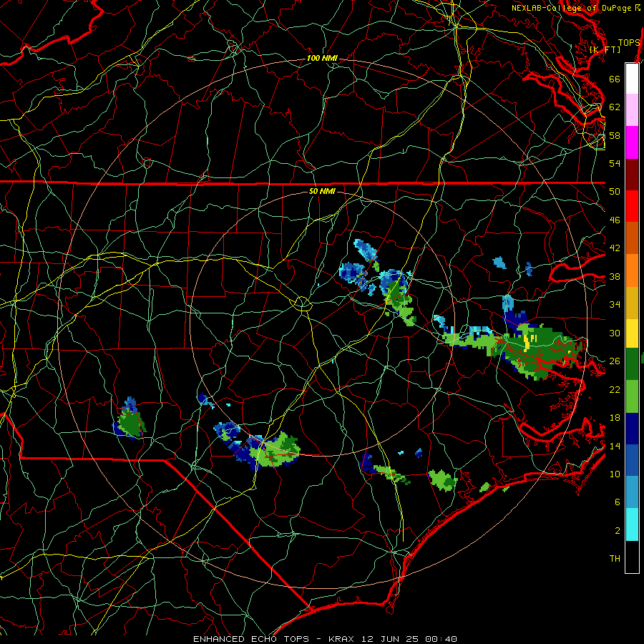Click the yellow legend swatch

(632, 333)
